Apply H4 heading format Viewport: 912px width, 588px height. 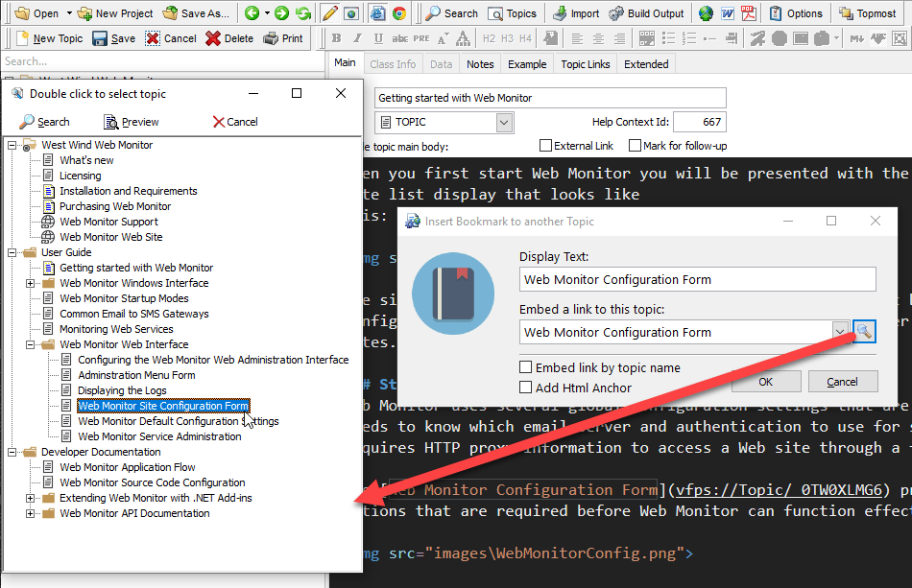(525, 38)
